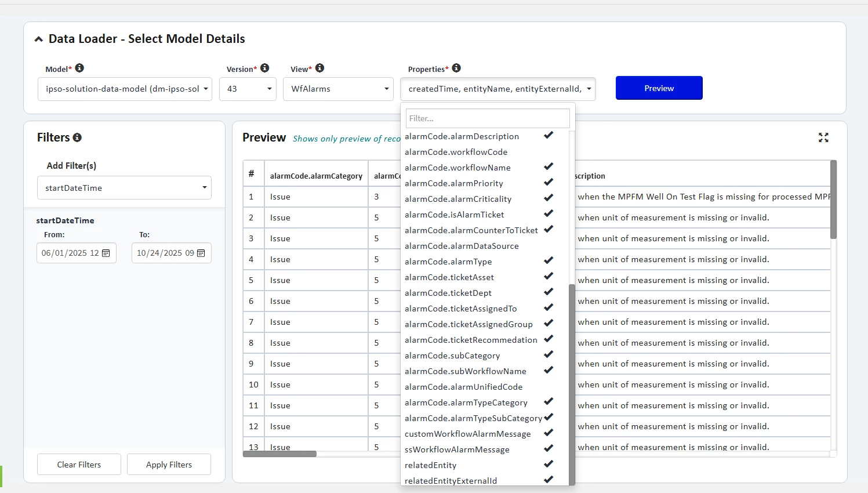Check alarmCode.alarmDataSource option
This screenshot has height=493, width=868.
(x=462, y=246)
